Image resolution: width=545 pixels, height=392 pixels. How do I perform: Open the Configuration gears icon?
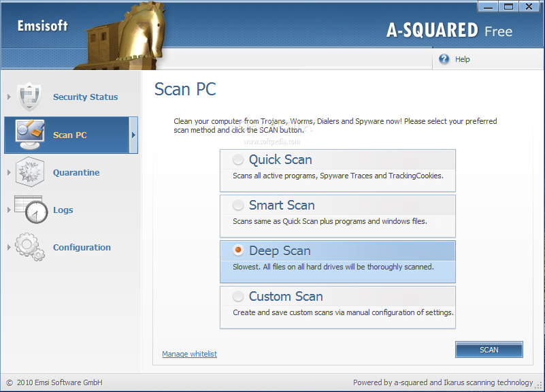pos(29,247)
